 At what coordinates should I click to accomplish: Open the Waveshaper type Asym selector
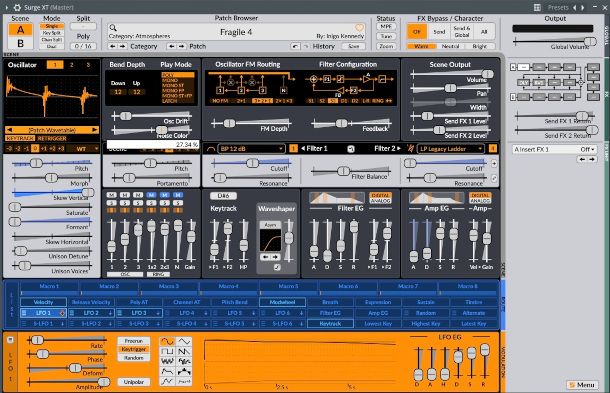coord(270,225)
